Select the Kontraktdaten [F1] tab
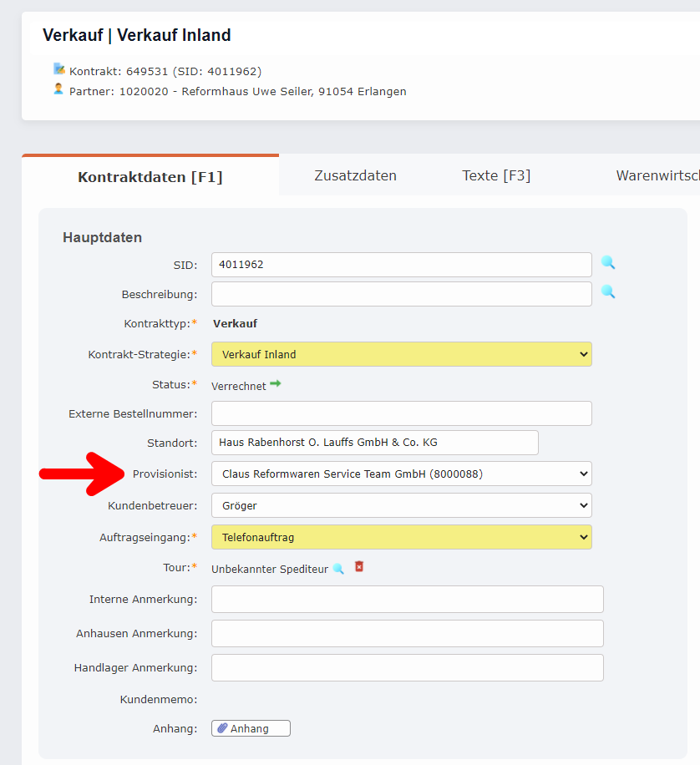 pyautogui.click(x=150, y=175)
